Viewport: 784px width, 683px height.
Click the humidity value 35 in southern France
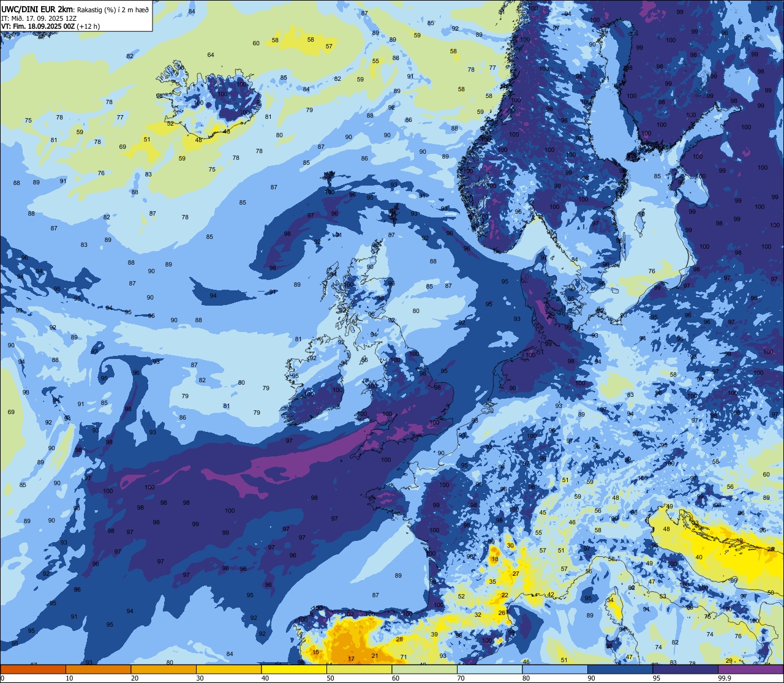click(492, 581)
